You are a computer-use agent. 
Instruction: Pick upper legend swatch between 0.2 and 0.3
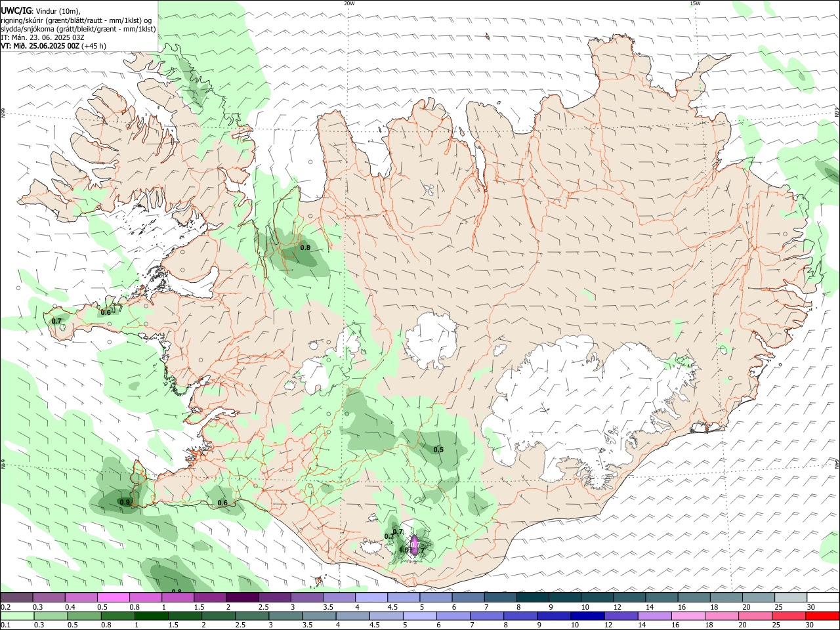tap(16, 597)
